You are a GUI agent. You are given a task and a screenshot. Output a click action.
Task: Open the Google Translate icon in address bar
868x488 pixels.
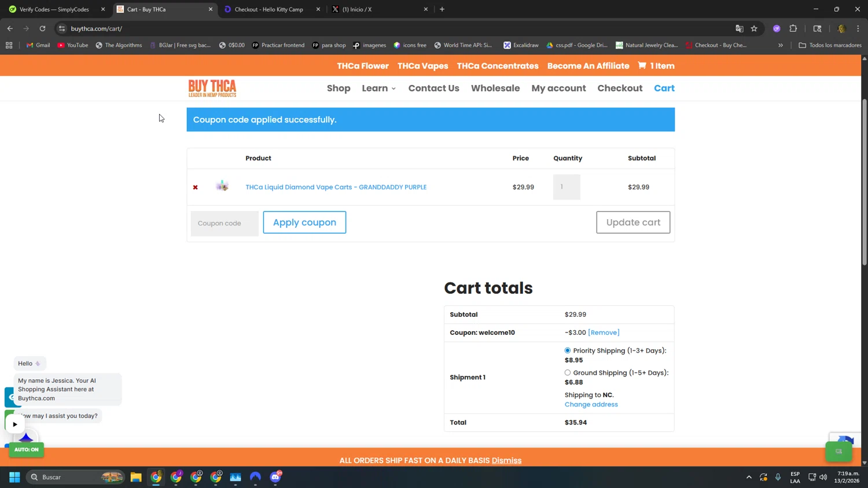point(739,28)
